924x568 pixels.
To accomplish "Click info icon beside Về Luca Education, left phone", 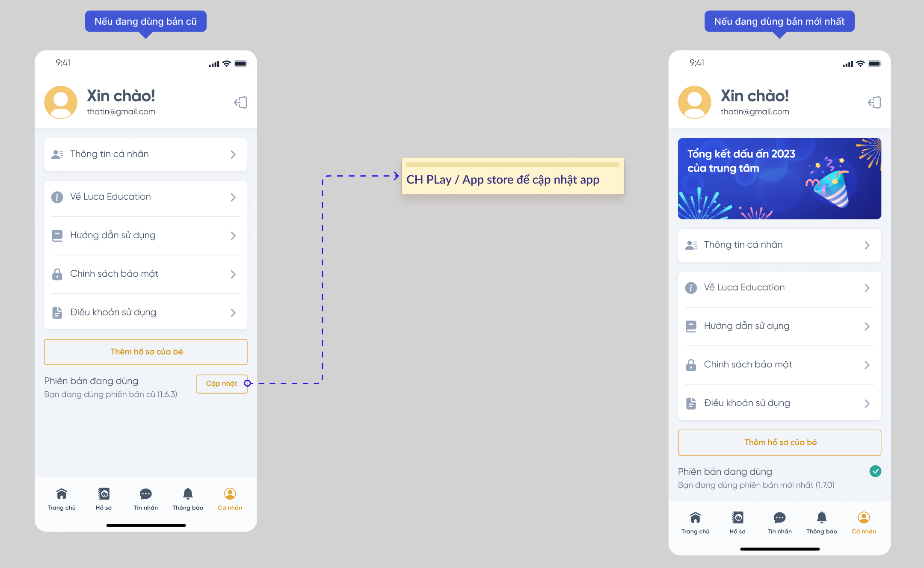I will [x=57, y=197].
